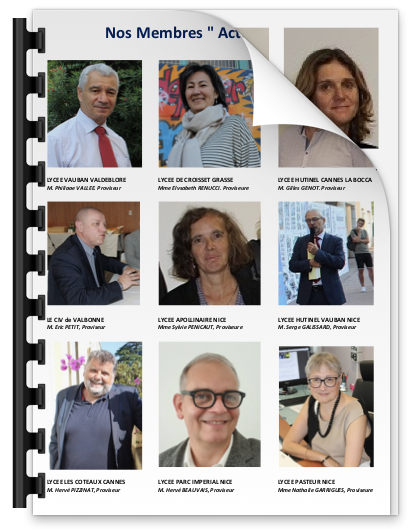Click the 'LYCEE VAUBAN VALDEBLORE' caption

coord(86,180)
